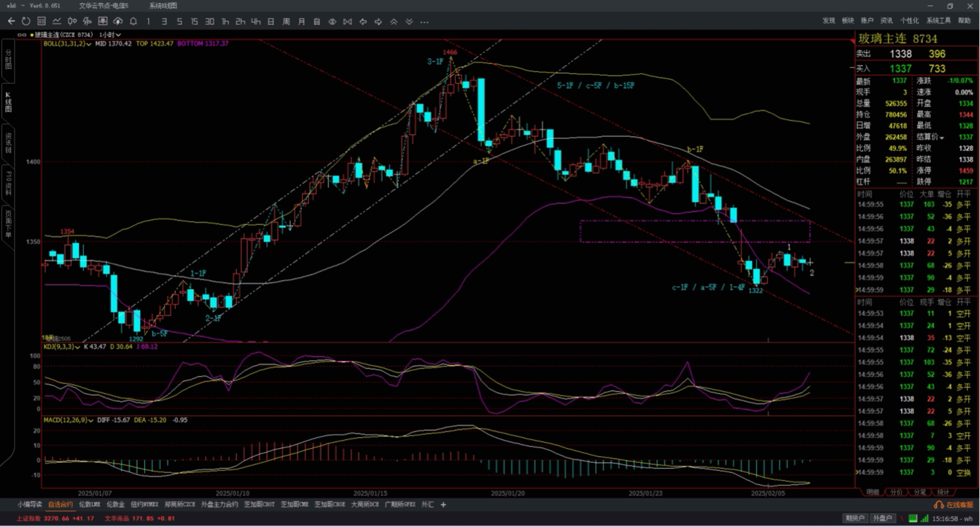Click the eye view icon in toolbar

point(332,22)
